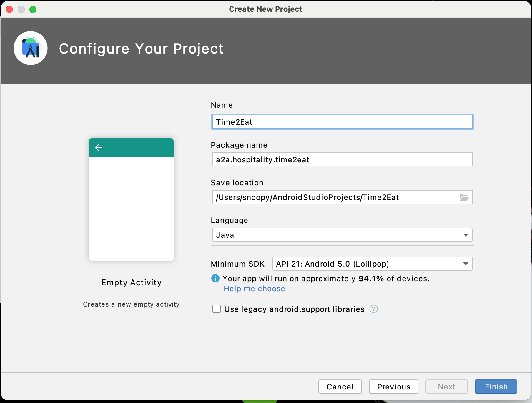
Task: Click the Save location path field
Action: [x=335, y=197]
